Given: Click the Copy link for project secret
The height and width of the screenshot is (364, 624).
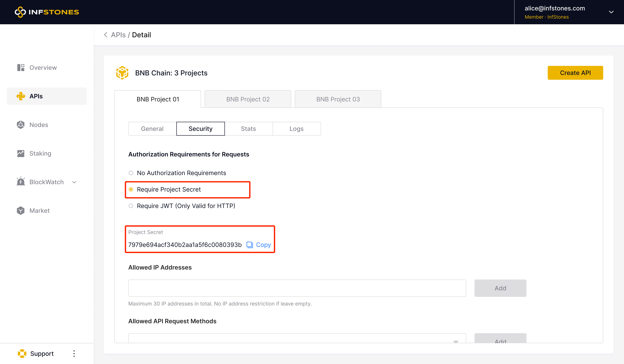Looking at the screenshot, I should tap(263, 245).
